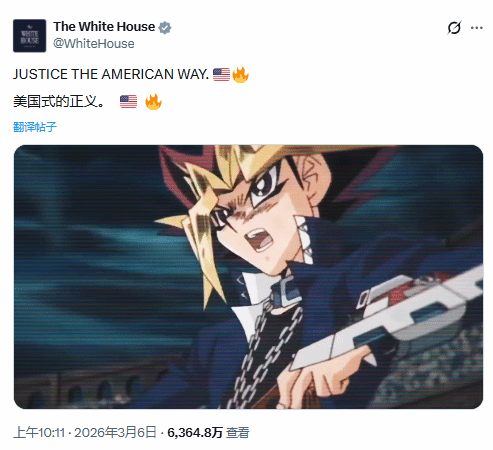Click the 翻译帖子 translate post link
Viewport: 493px width, 450px height.
(x=35, y=127)
